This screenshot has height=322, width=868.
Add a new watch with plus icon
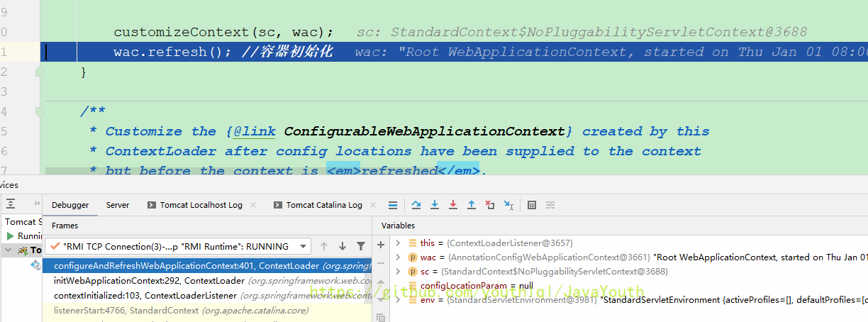[381, 245]
